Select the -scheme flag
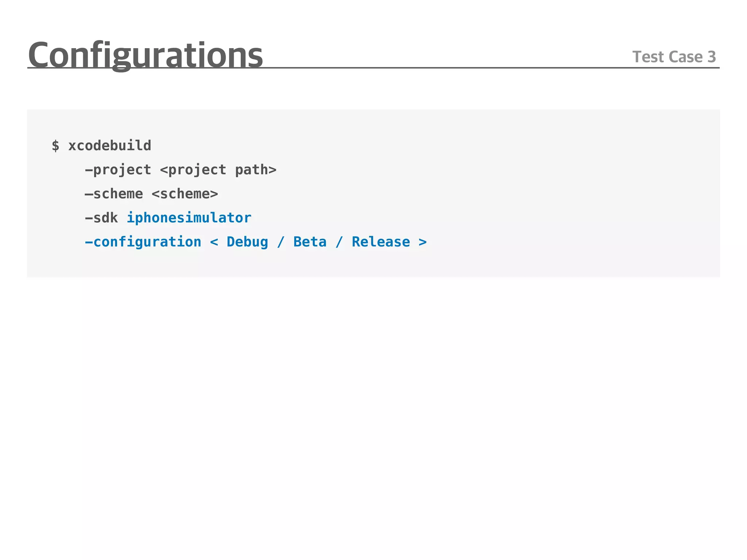747x560 pixels. (x=113, y=194)
